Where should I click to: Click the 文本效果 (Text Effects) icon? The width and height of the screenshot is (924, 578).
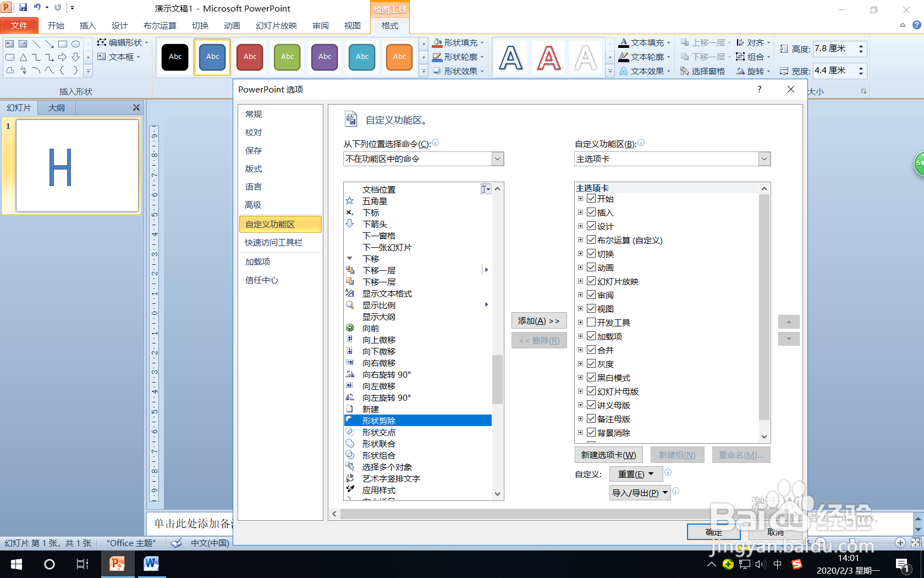pyautogui.click(x=624, y=71)
